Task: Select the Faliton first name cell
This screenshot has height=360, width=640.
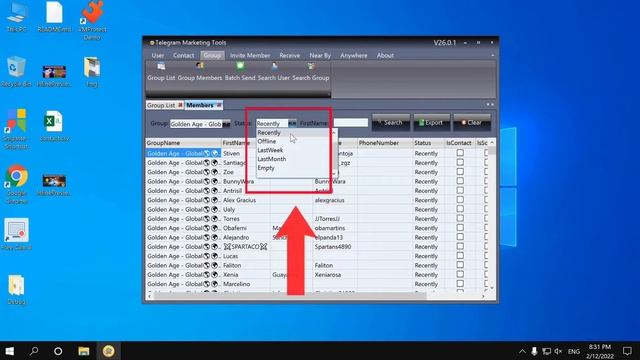Action: pyautogui.click(x=245, y=265)
